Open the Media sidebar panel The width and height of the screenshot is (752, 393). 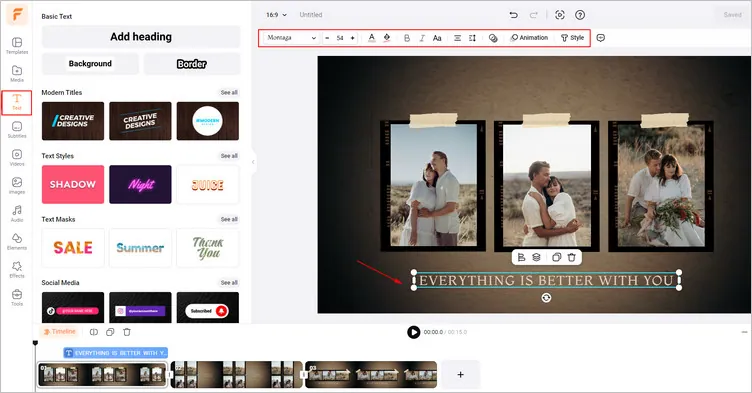point(17,74)
